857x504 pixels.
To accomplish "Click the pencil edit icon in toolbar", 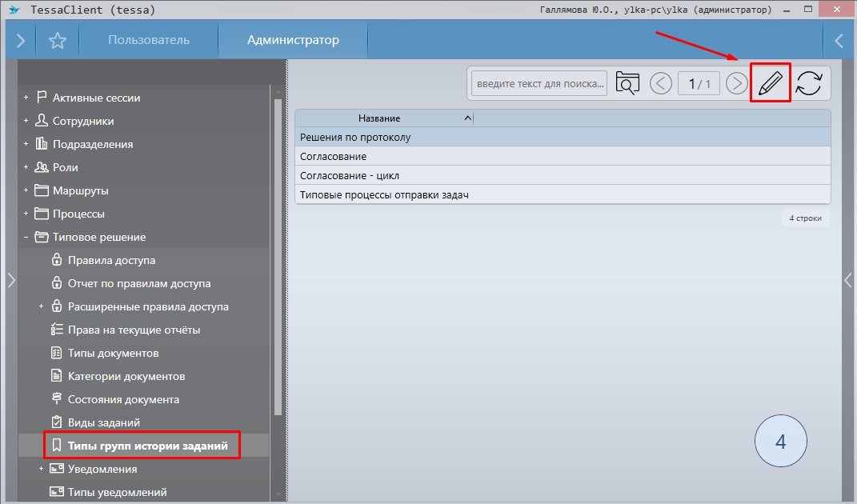I will 770,83.
